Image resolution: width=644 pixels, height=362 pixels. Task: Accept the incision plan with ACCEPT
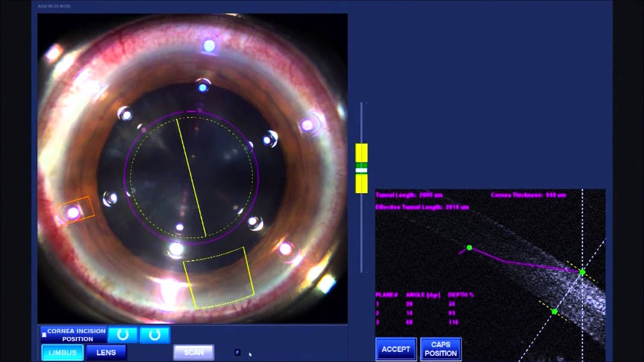coord(396,349)
